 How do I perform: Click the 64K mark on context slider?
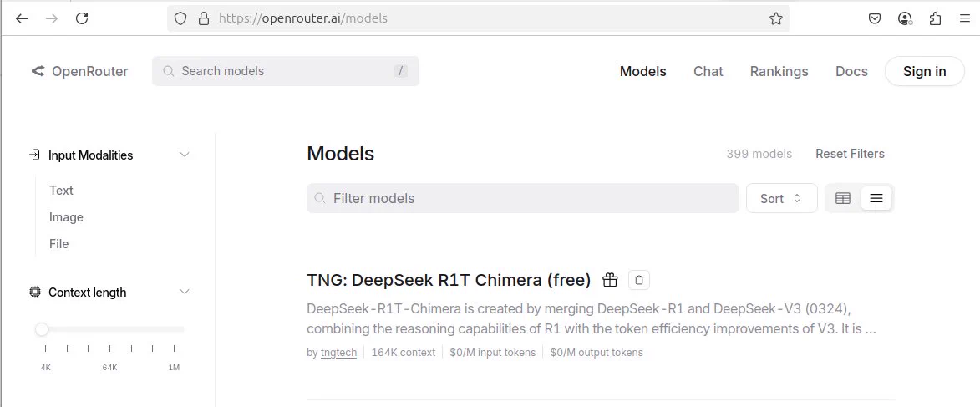[110, 368]
